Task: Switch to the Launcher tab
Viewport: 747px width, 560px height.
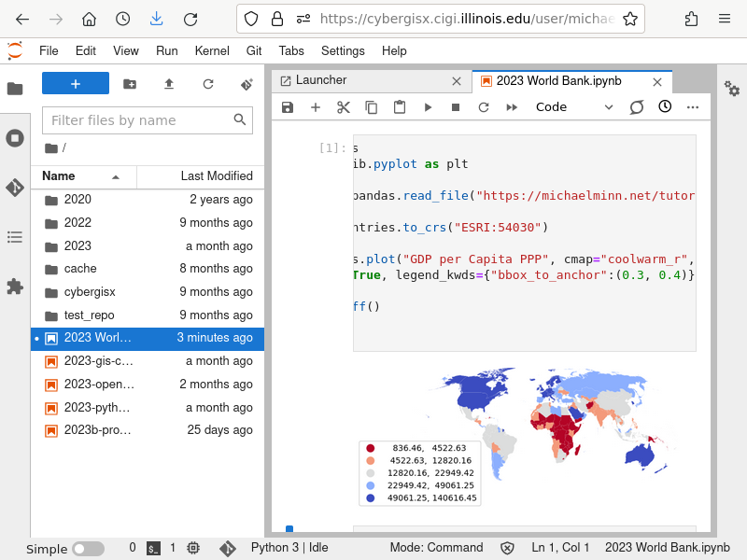Action: 321,81
